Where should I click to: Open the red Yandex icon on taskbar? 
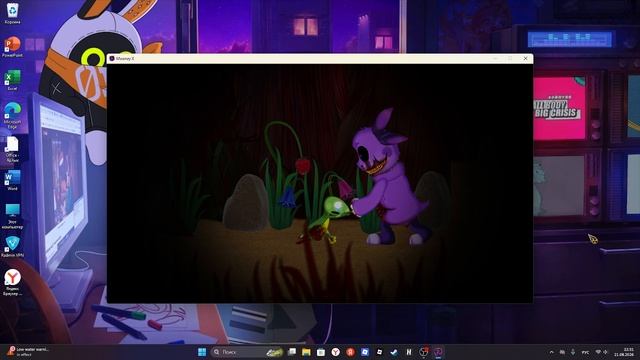point(350,352)
